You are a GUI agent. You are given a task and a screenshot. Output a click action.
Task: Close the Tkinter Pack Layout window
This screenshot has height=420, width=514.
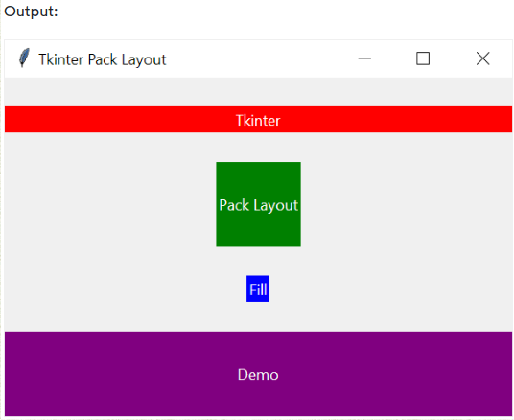[x=483, y=58]
